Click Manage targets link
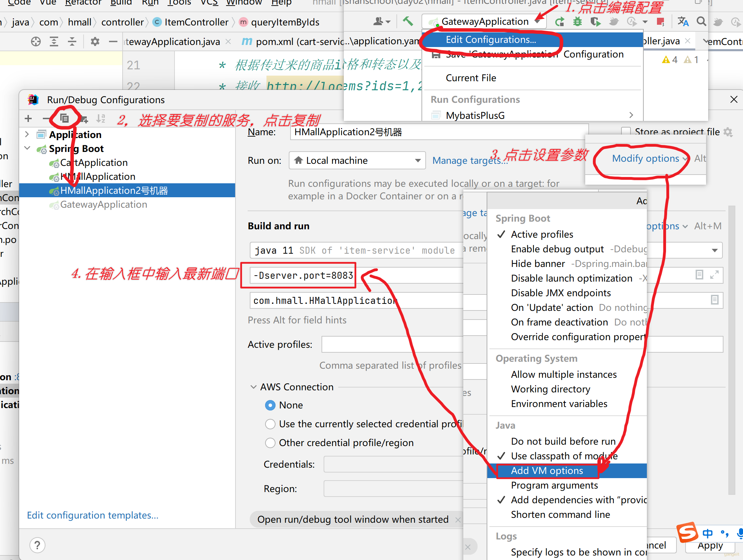Viewport: 743px width, 560px height. click(x=470, y=160)
